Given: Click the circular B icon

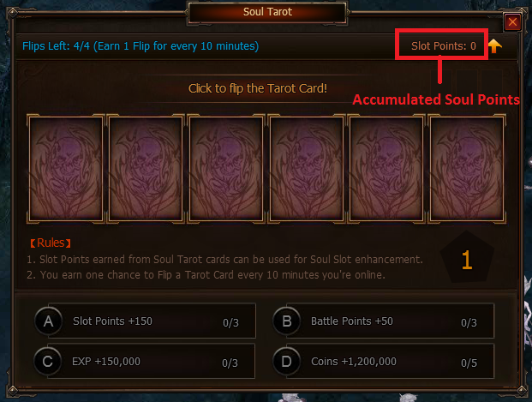Looking at the screenshot, I should point(287,321).
